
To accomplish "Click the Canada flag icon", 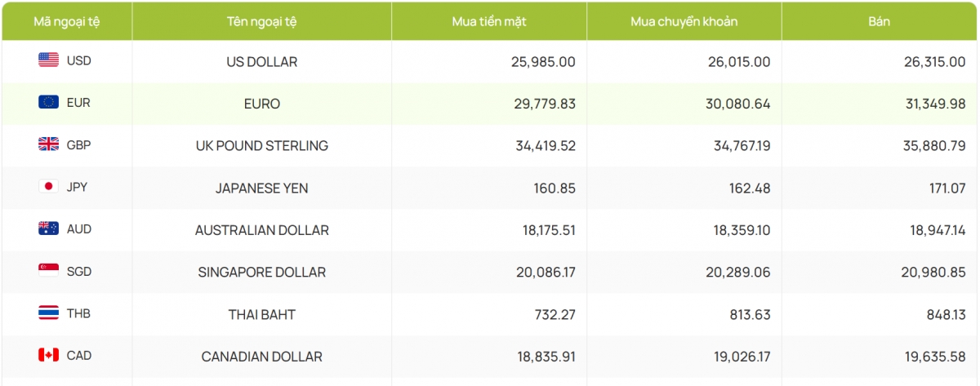I will tap(48, 355).
